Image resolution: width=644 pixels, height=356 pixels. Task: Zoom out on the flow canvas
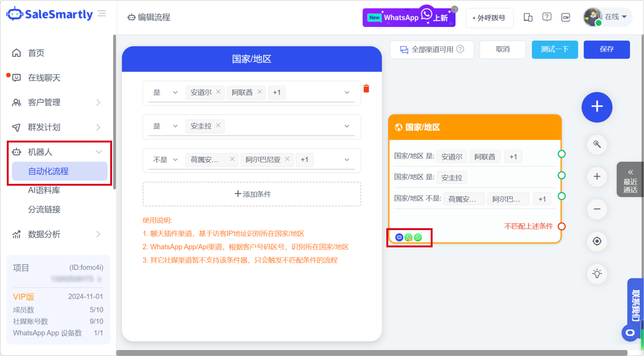[597, 209]
